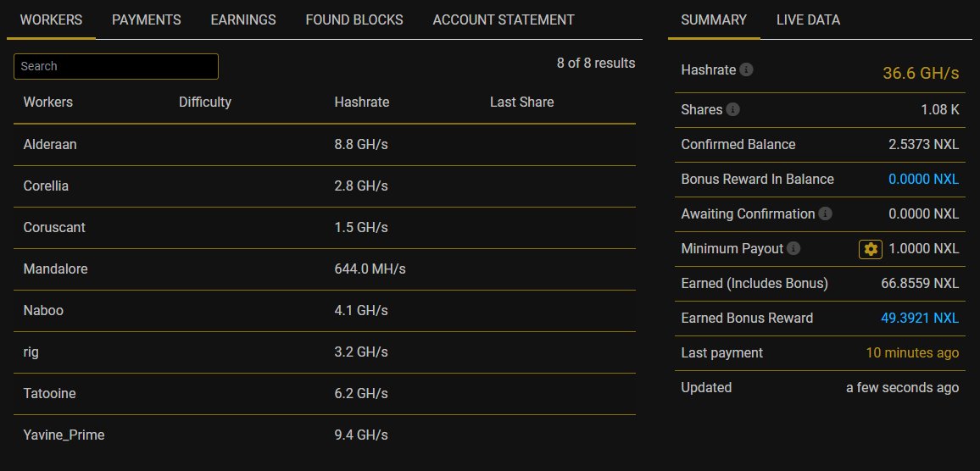This screenshot has height=471, width=980.
Task: Select the Coruscant worker row
Action: tap(325, 228)
